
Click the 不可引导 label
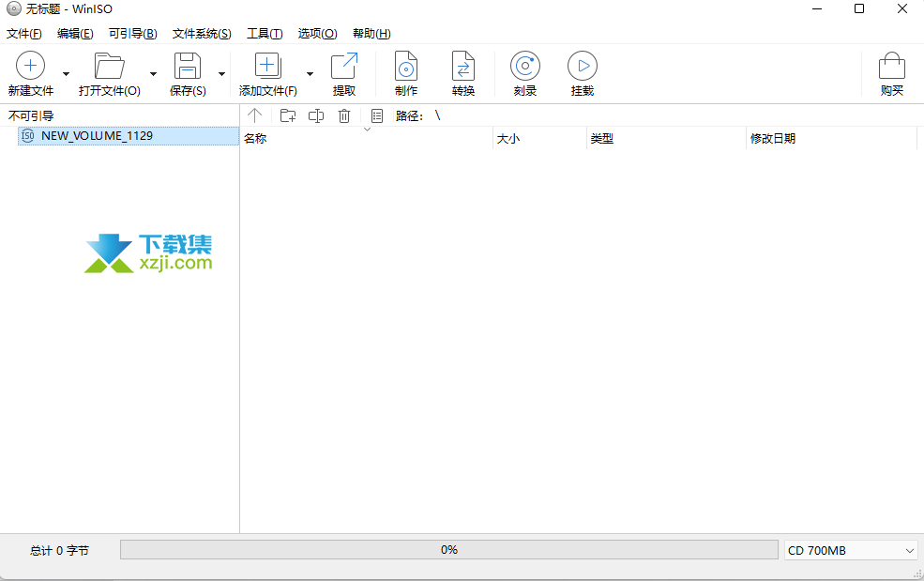pos(31,115)
